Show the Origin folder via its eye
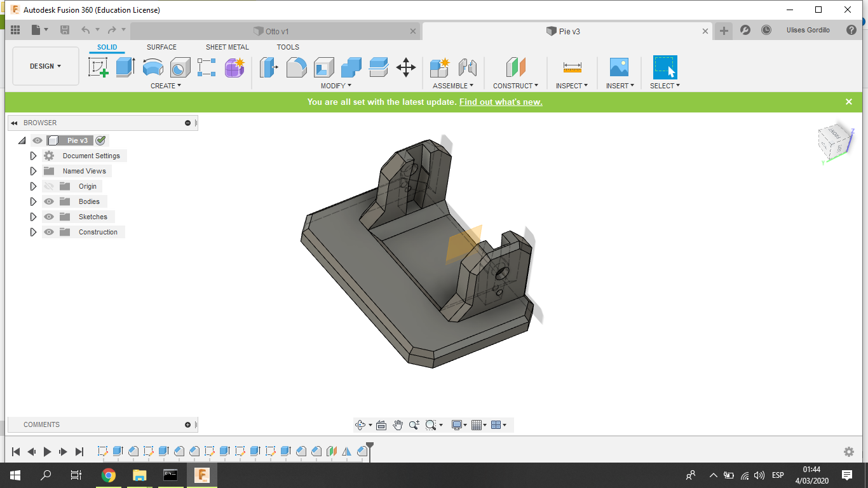Screen dimensions: 868x488 (49, 186)
